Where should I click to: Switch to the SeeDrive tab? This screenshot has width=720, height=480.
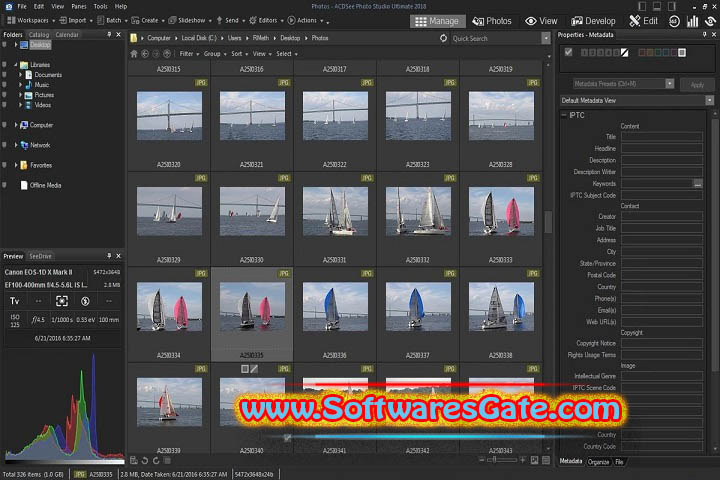click(x=40, y=256)
